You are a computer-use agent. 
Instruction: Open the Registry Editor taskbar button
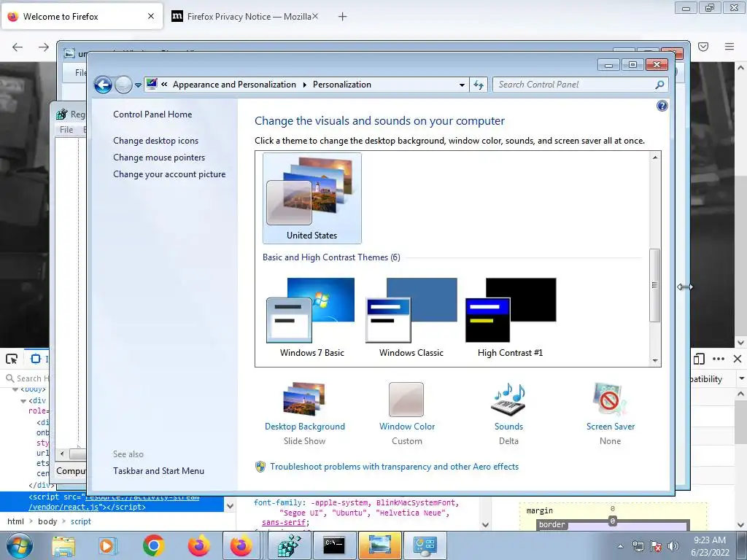point(289,545)
